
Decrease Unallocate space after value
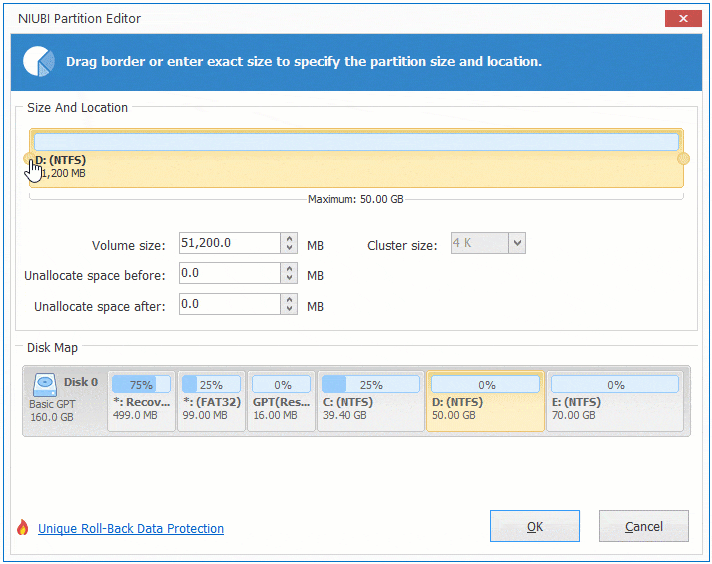289,309
